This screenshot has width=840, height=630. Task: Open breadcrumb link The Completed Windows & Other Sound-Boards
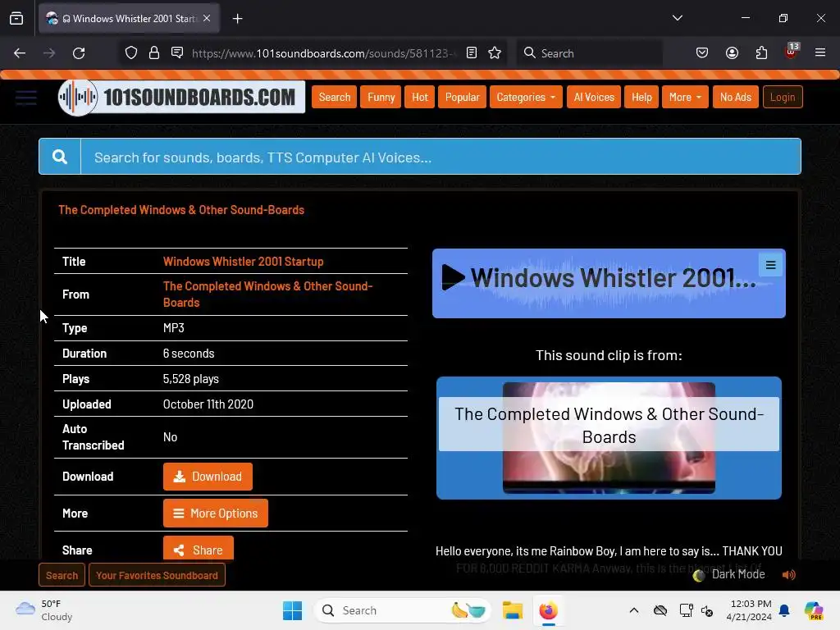click(181, 210)
